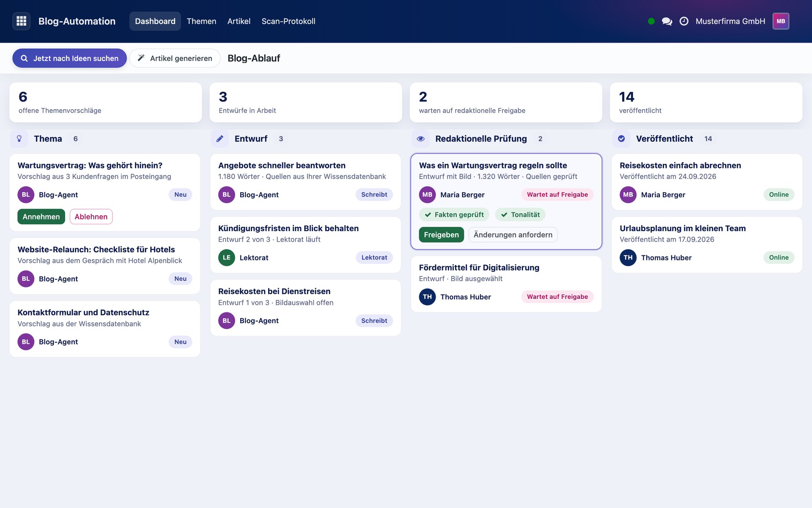Open the Artikel tab
Screen dimensions: 812x508
coord(239,21)
